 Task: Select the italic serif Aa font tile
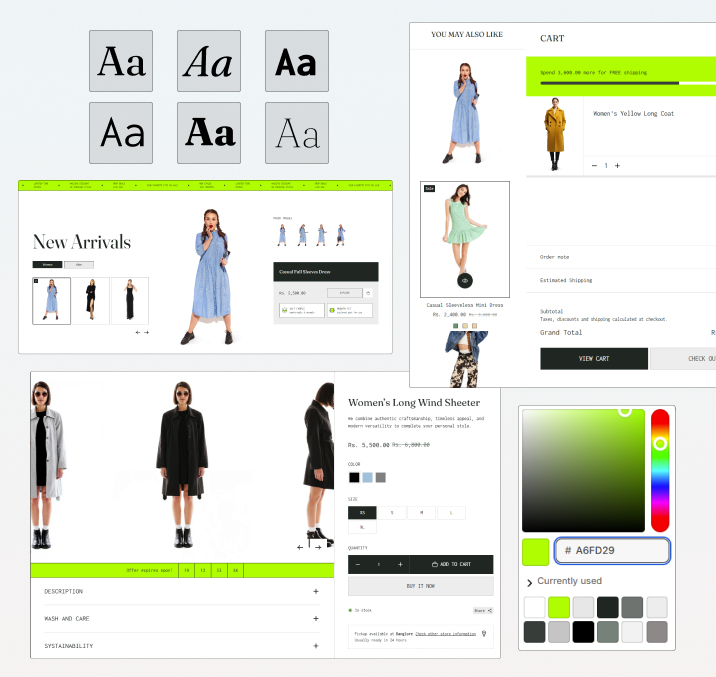point(209,62)
